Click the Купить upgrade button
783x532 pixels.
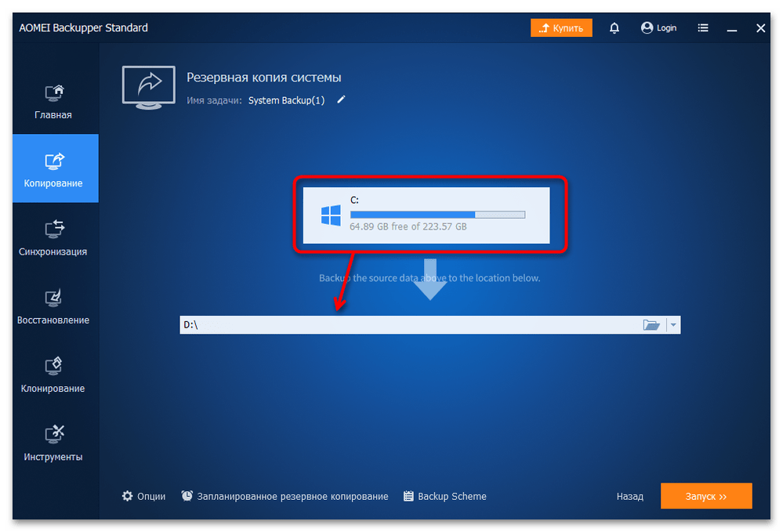[561, 28]
